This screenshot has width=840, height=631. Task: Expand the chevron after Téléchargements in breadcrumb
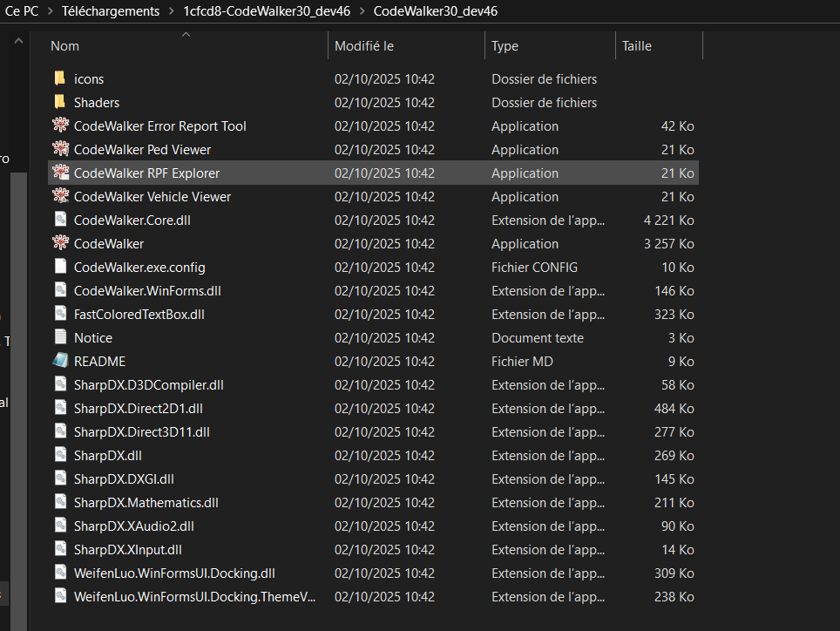[x=173, y=11]
